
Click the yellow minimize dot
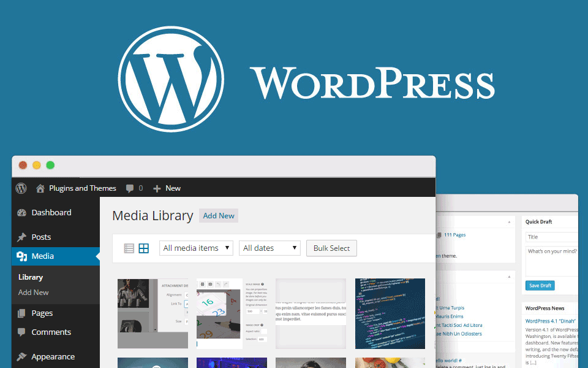36,165
